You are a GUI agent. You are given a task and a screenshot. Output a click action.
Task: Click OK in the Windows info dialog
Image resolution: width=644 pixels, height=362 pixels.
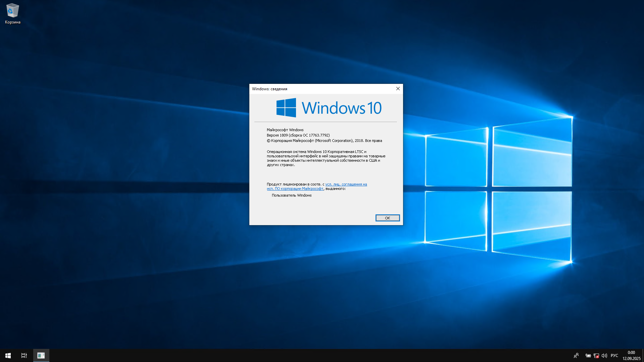387,218
